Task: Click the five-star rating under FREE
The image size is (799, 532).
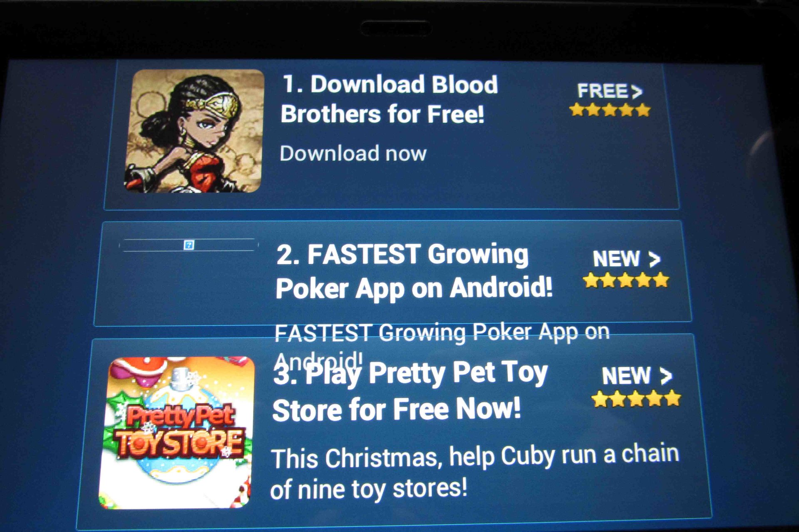Action: coord(610,110)
